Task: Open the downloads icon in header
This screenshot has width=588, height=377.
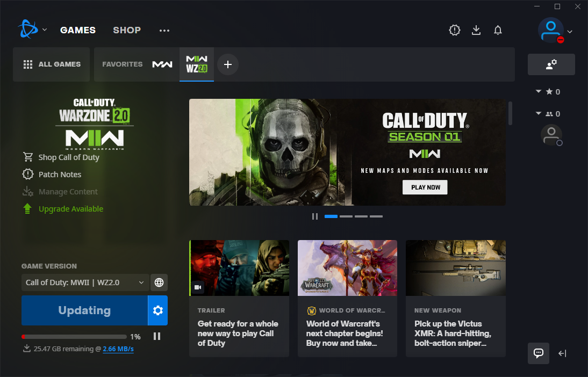Action: [x=476, y=30]
